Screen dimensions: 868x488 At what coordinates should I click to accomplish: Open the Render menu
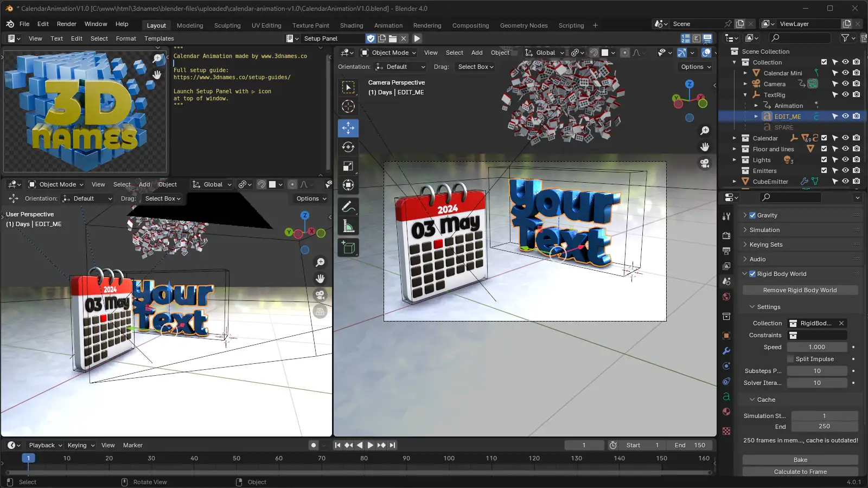coord(67,24)
